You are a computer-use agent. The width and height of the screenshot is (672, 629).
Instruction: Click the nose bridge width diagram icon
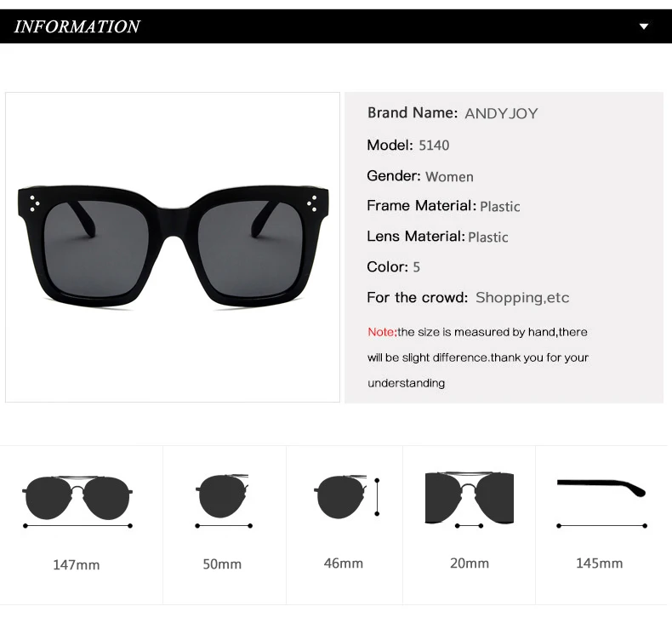click(470, 500)
